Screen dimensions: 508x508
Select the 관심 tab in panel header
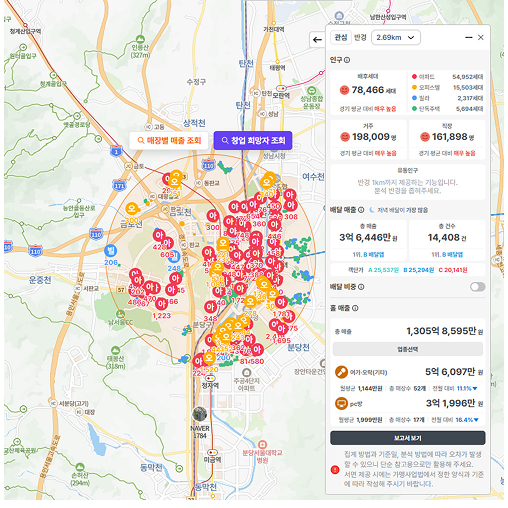click(341, 37)
